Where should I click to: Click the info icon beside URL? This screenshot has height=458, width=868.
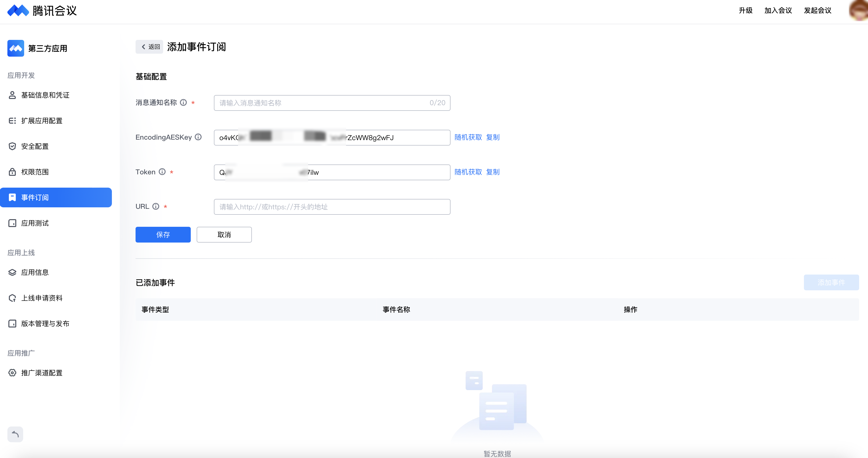156,206
